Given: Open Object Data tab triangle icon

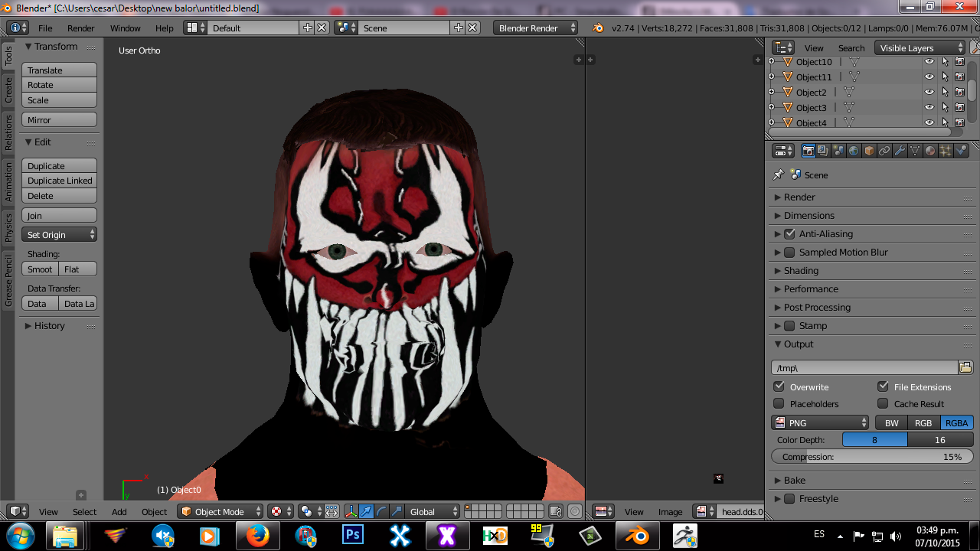Looking at the screenshot, I should (x=915, y=151).
